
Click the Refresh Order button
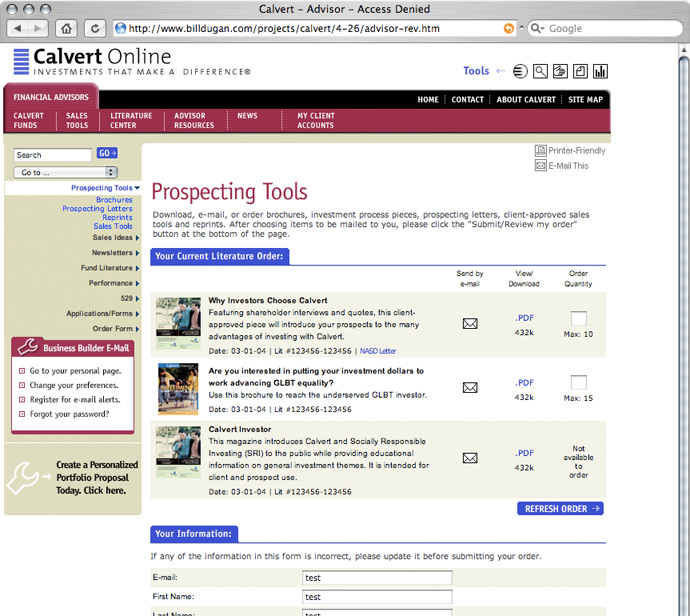pos(560,509)
